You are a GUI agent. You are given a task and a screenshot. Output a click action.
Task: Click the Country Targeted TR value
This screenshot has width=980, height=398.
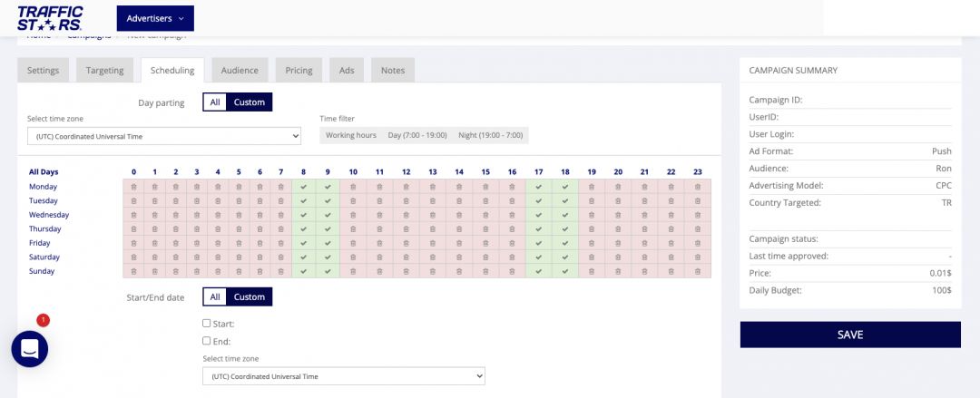(946, 202)
